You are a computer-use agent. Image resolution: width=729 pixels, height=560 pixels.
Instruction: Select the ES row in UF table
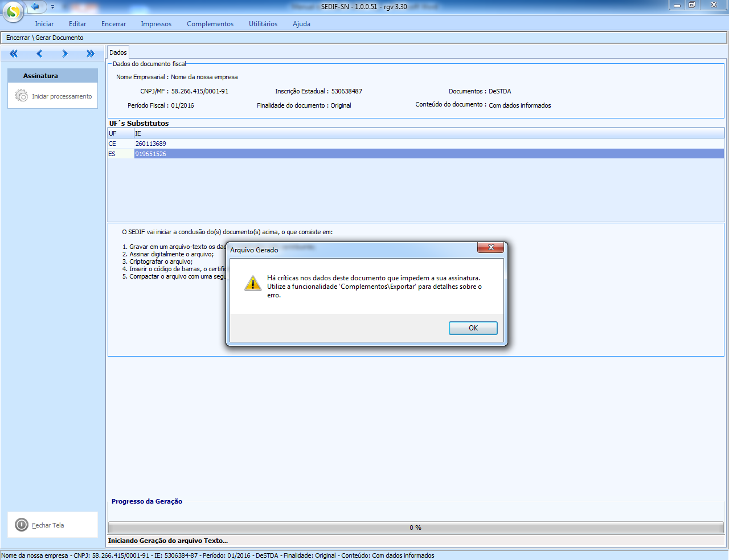pos(416,154)
